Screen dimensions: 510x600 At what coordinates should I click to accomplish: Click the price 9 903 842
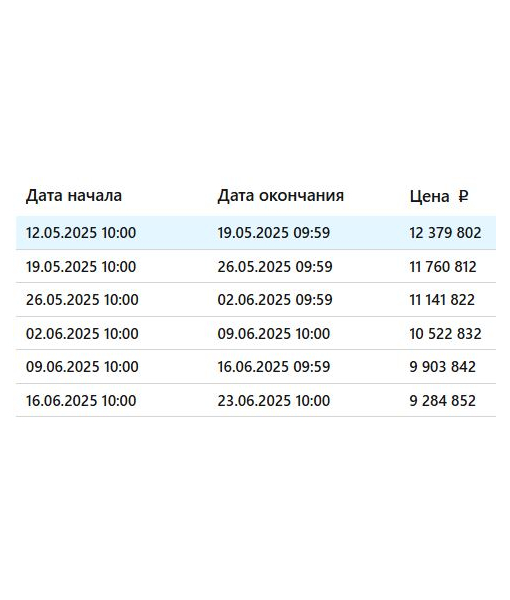[442, 367]
